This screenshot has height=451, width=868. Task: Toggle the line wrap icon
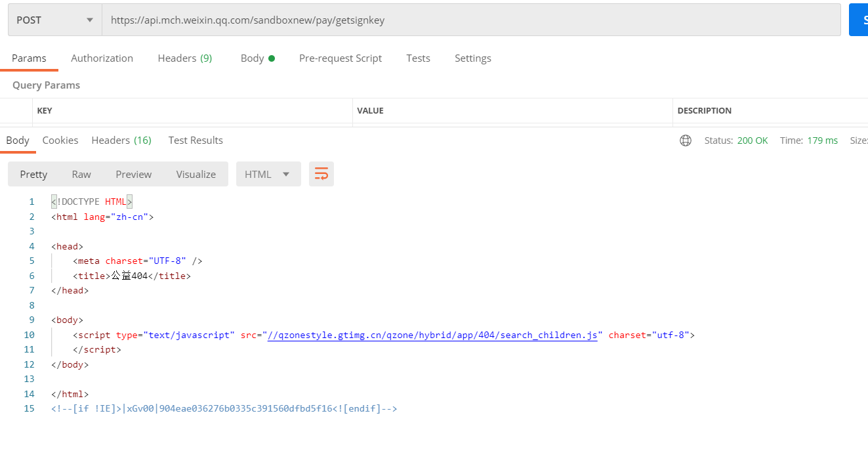[321, 174]
